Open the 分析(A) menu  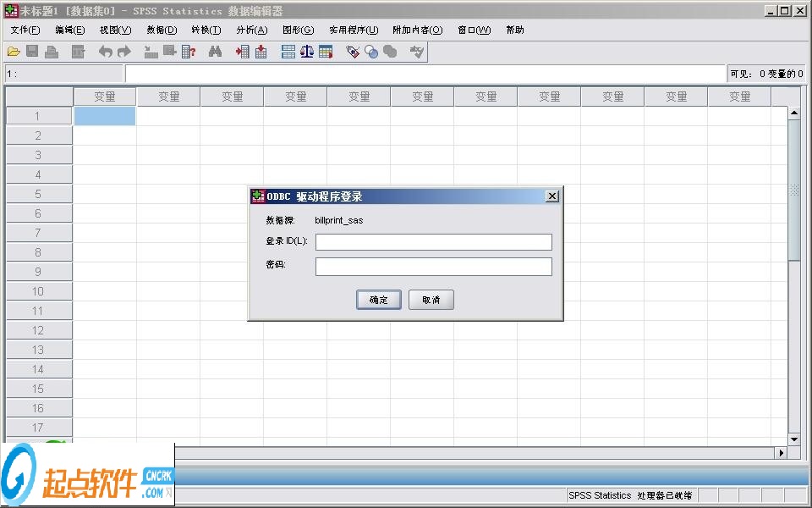(x=252, y=30)
